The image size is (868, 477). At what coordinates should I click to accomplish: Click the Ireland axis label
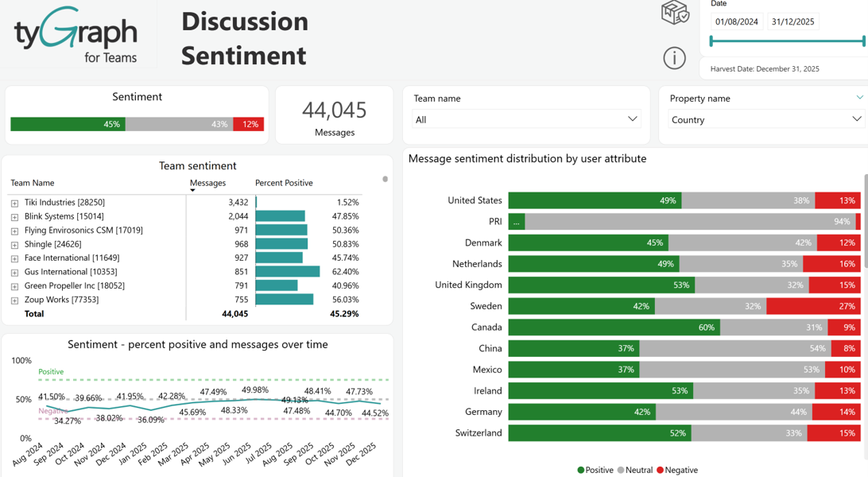coord(488,390)
